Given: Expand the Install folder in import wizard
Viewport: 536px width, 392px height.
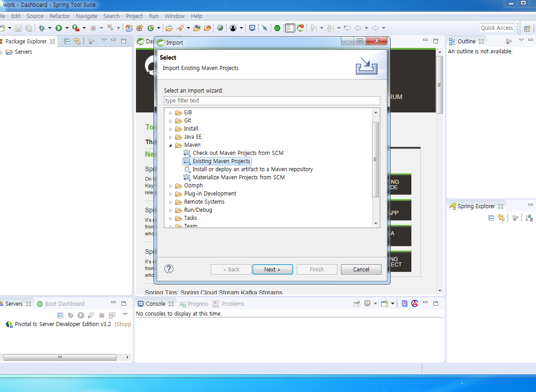Looking at the screenshot, I should 170,129.
